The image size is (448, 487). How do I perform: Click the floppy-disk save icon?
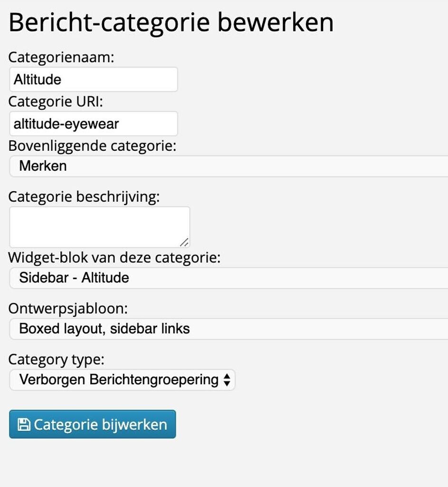(24, 424)
